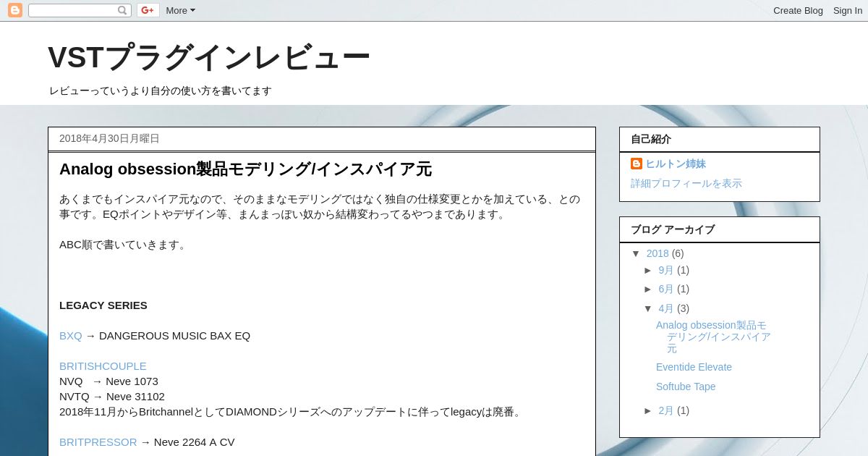This screenshot has height=456, width=868.
Task: Click the text Neve 2264 A CV
Action: point(195,442)
